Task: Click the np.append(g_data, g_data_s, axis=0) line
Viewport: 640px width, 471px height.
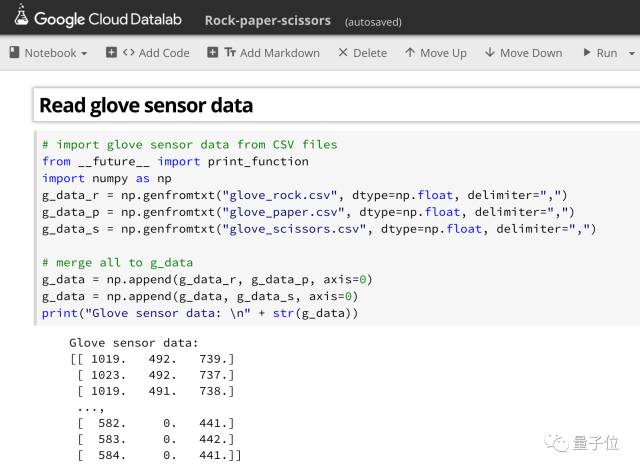Action: (200, 297)
